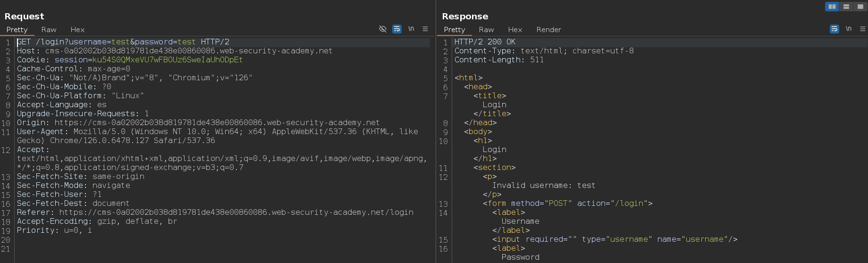Switch Response view to Hex tab
The width and height of the screenshot is (868, 263).
[x=515, y=29]
